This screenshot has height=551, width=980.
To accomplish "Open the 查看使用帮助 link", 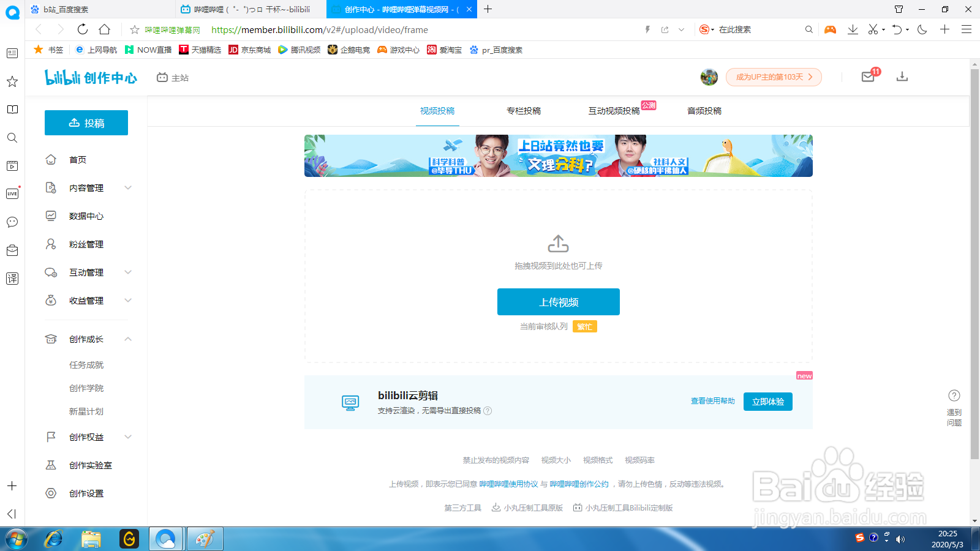I will (713, 401).
